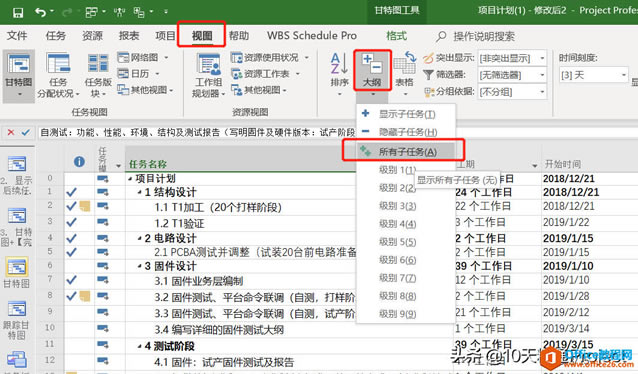Confirm entry with the checkmark button
This screenshot has width=638, height=374.
(26, 132)
